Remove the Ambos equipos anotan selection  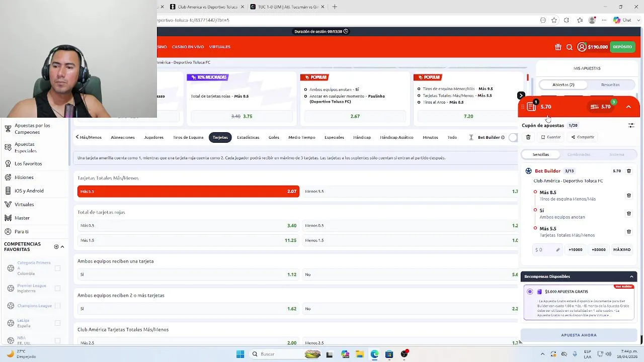(629, 214)
